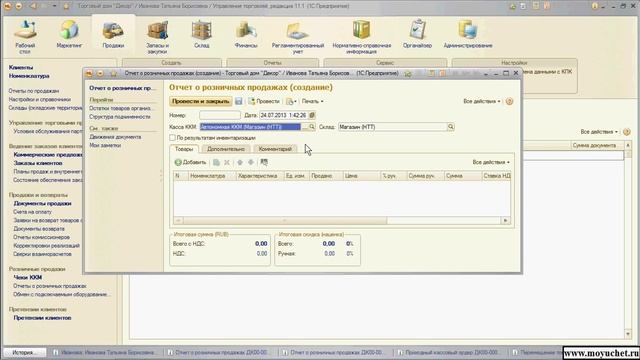The image size is (640, 360).
Task: Click the Провести и закрыть button
Action: (x=200, y=101)
